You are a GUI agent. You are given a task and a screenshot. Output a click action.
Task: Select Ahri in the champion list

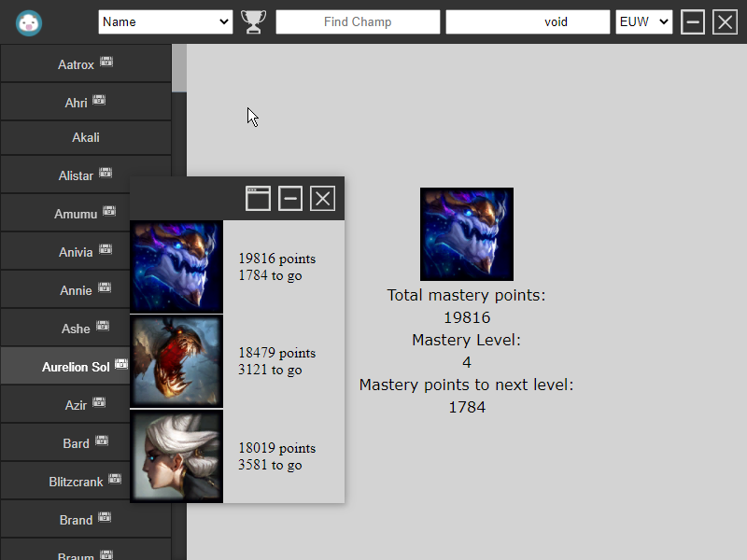[x=86, y=102]
